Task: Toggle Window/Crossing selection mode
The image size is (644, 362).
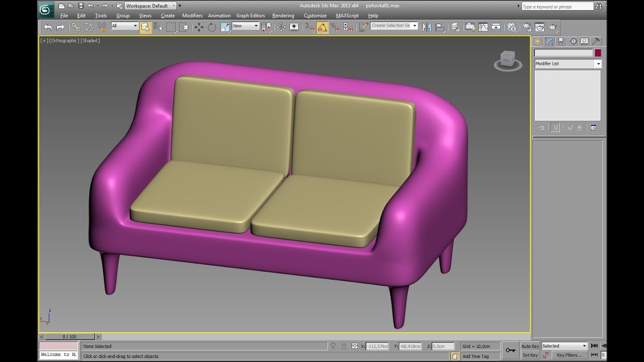Action: coord(184,27)
